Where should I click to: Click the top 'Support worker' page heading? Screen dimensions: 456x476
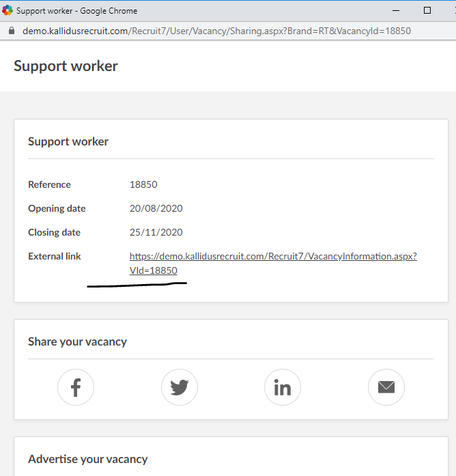point(66,66)
